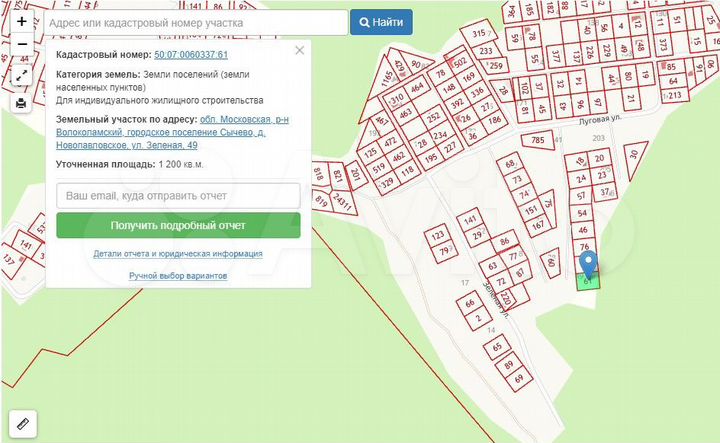Screen dimensions: 720x443
Task: Select parcel 123 on the map
Action: click(x=438, y=236)
